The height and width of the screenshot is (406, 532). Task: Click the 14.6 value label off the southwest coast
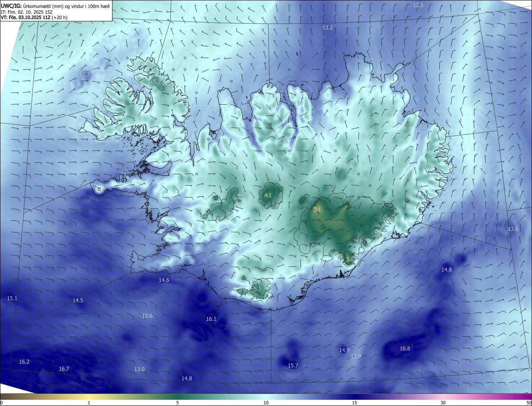coord(164,280)
